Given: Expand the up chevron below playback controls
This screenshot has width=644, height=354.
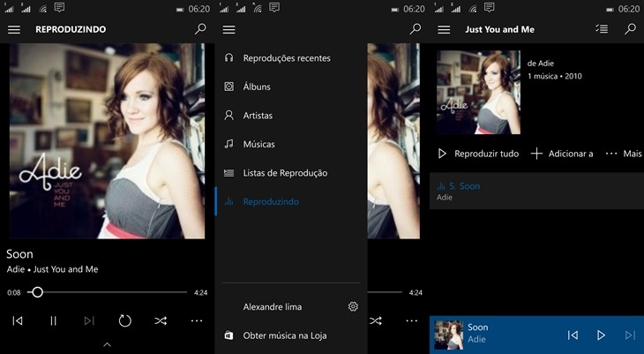Looking at the screenshot, I should pos(107,344).
